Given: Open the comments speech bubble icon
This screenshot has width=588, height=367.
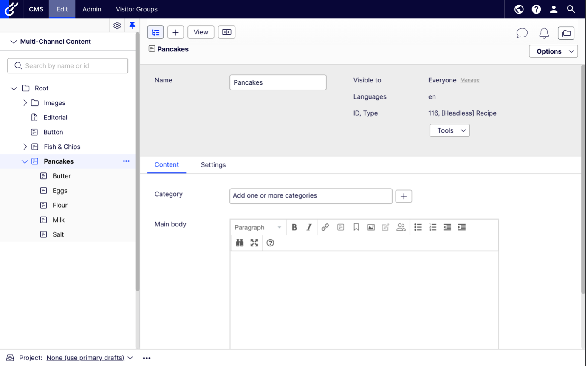Looking at the screenshot, I should [x=522, y=33].
